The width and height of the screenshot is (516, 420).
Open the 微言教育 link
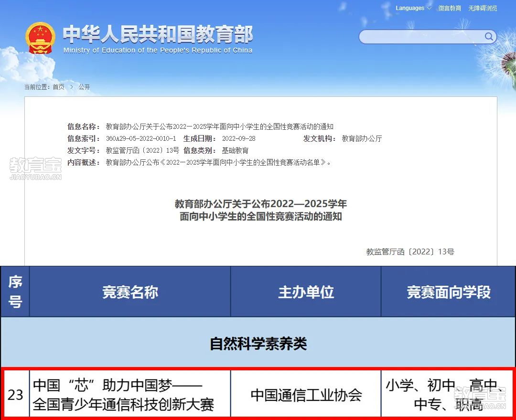tap(450, 8)
